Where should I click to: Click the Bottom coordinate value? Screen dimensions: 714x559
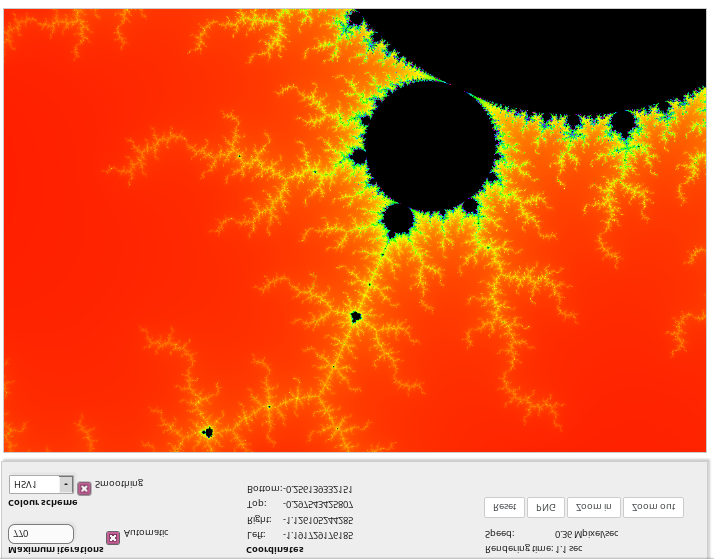[318, 489]
